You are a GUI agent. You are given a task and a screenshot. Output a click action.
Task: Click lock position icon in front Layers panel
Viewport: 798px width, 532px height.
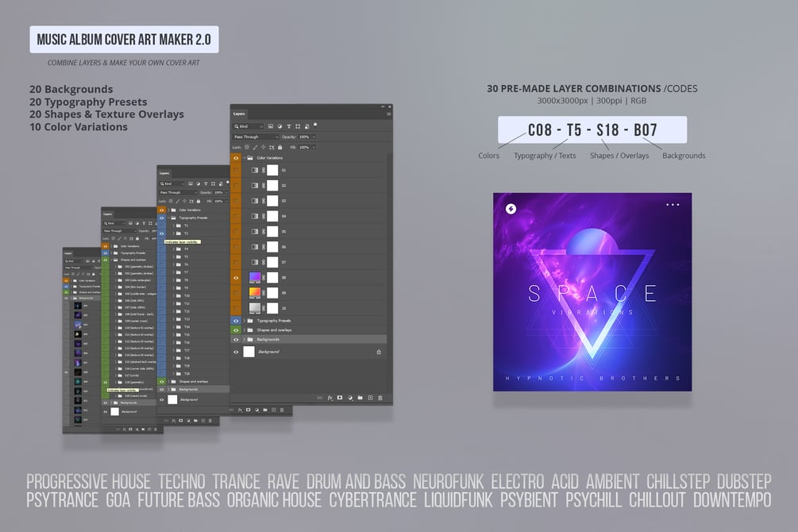point(263,147)
